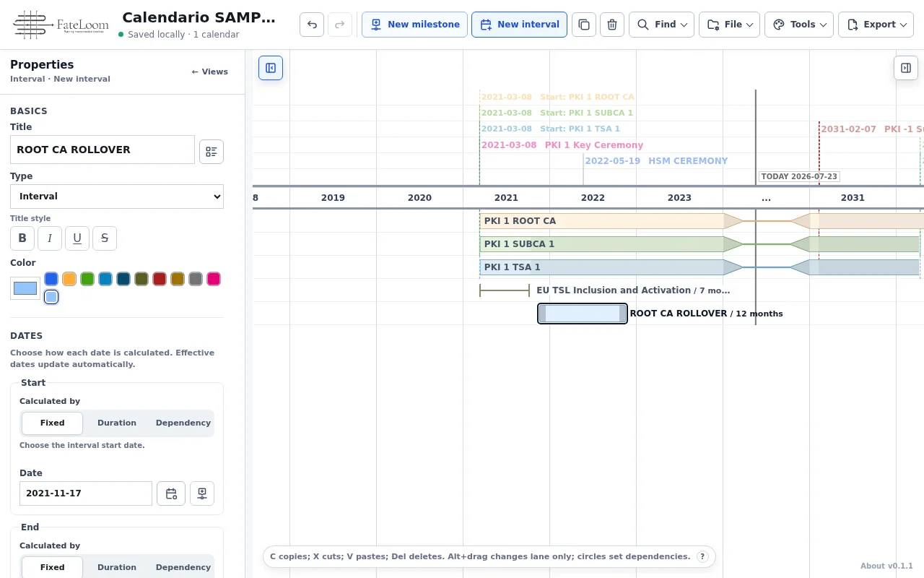Open the start date calendar picker
The image size is (924, 578).
tap(171, 493)
